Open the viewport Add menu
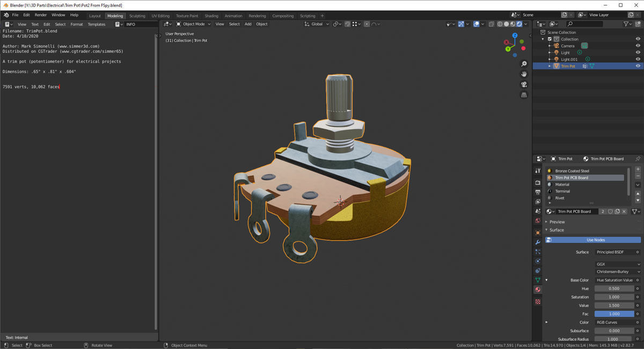The image size is (644, 349). (248, 24)
